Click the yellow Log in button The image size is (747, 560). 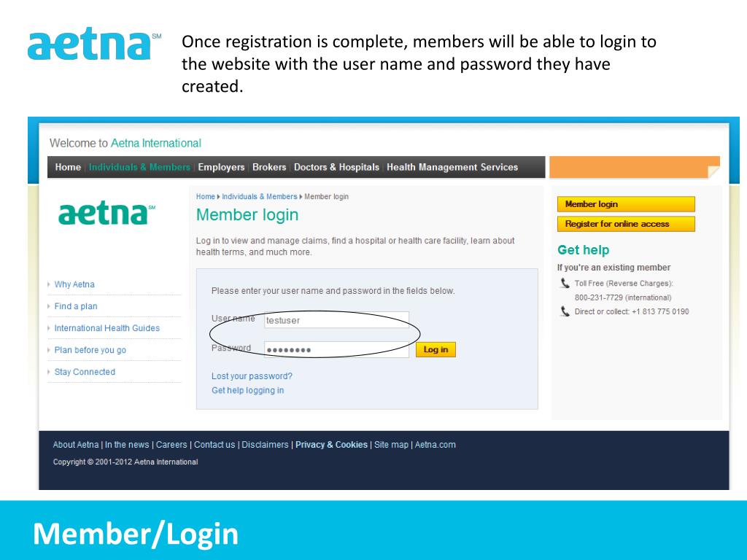436,349
